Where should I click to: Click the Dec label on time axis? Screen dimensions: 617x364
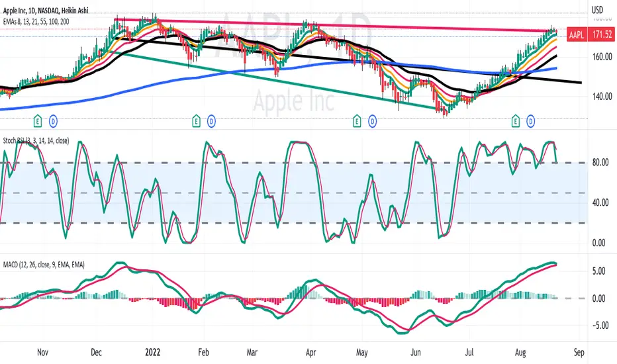(x=96, y=352)
